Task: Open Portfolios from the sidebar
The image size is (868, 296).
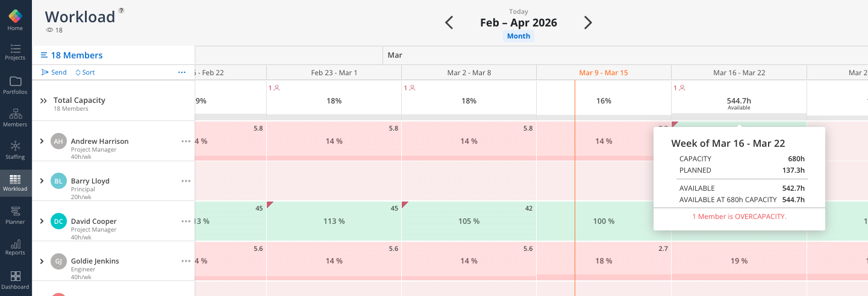Action: (x=16, y=85)
